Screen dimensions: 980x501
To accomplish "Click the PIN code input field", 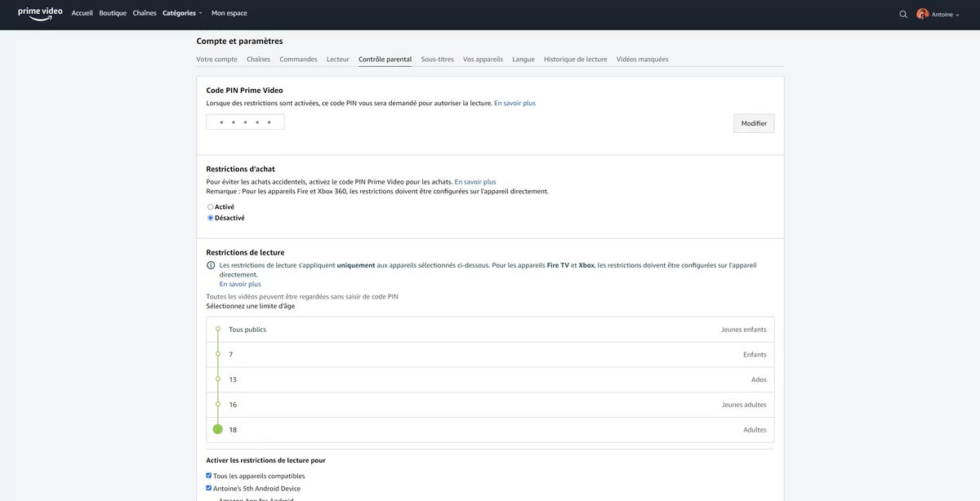I will click(x=245, y=122).
